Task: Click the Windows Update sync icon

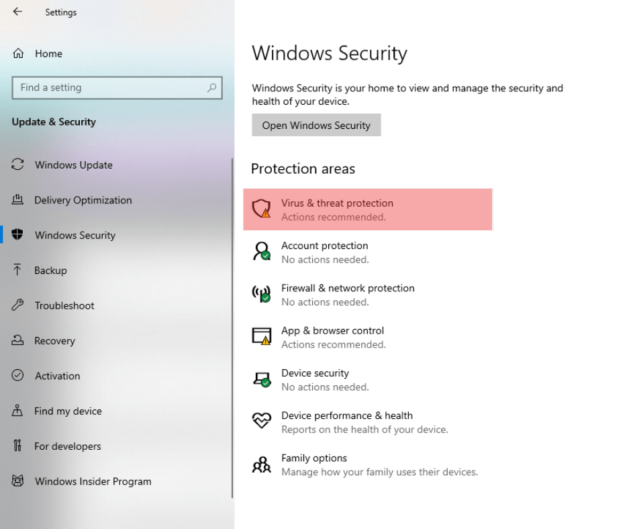Action: (17, 164)
